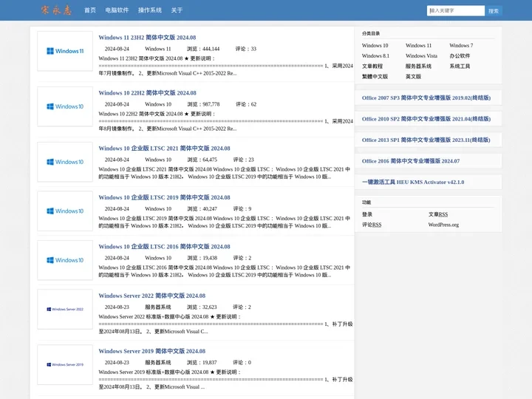The image size is (532, 399).
Task: Click Windows 11 category tag under 23H2 post
Action: tap(158, 49)
